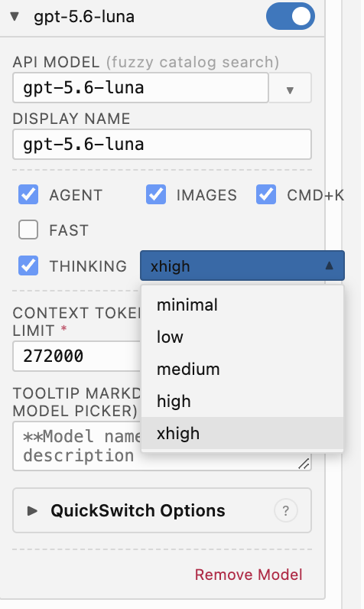Uncheck the AGENT checkbox
The image size is (364, 609).
[28, 194]
